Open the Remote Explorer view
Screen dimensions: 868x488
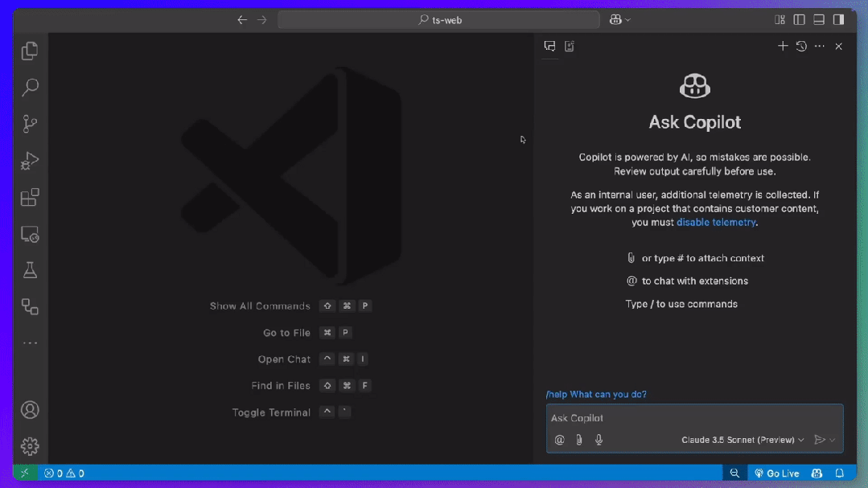point(30,233)
